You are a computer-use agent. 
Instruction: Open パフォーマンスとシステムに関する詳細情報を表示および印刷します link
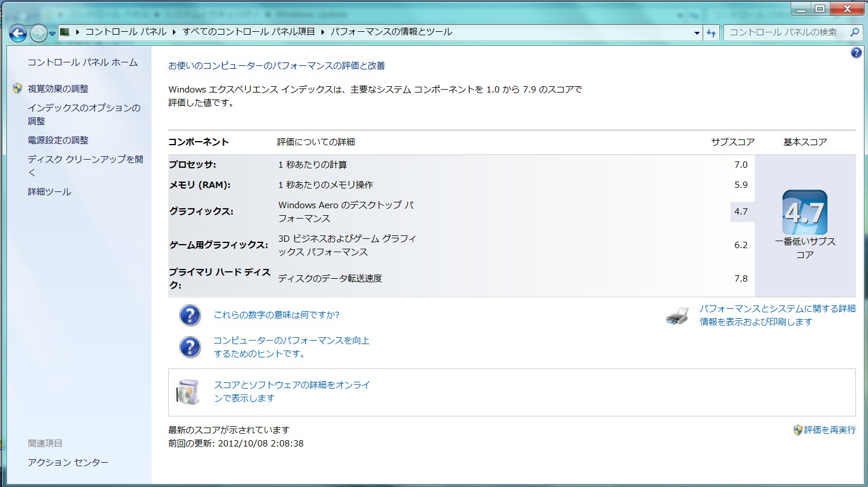(777, 315)
